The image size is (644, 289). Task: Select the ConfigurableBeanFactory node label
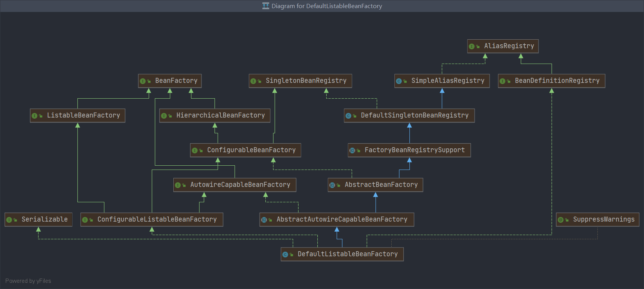pos(251,150)
